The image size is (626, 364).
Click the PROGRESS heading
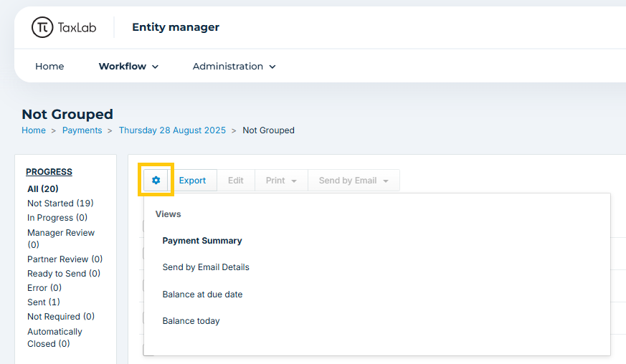click(x=49, y=172)
